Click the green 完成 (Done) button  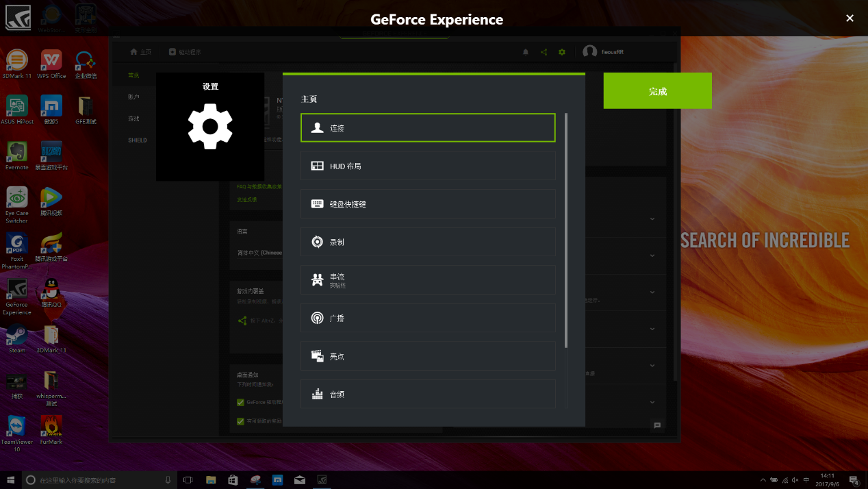point(657,90)
